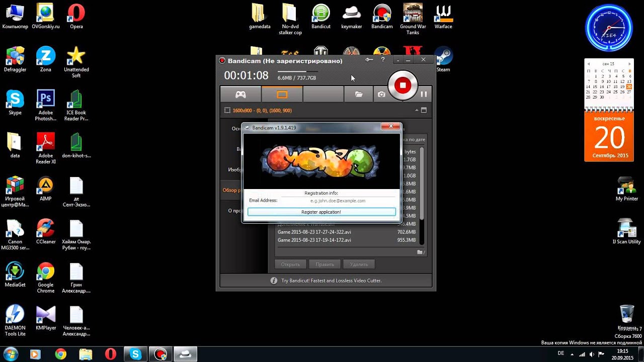Click the desktop clock gadget
Viewport: 644px width, 362px height.
tap(609, 28)
